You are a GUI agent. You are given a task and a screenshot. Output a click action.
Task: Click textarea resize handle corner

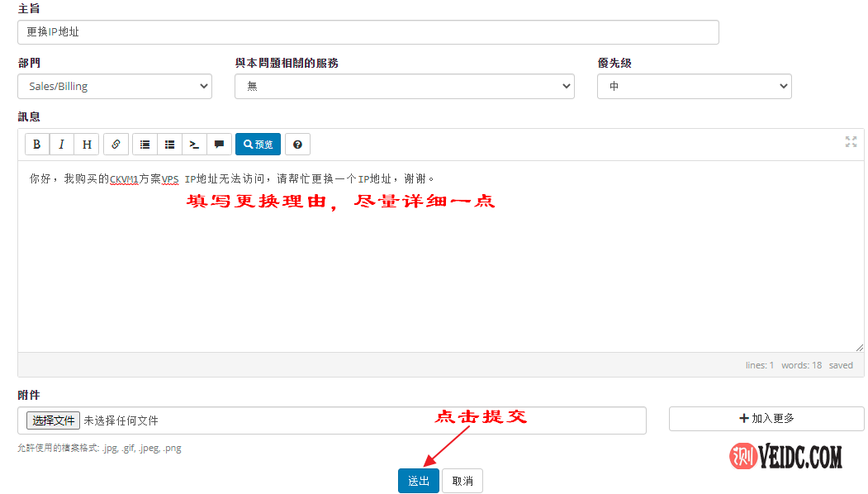click(859, 348)
